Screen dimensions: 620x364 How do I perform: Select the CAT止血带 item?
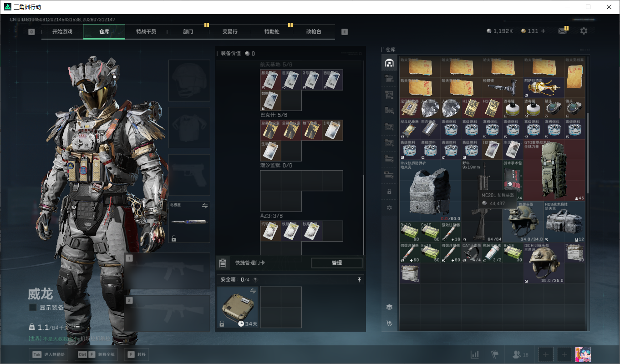[x=472, y=253]
